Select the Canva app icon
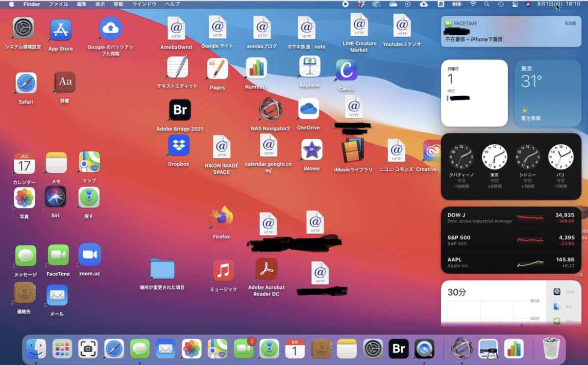Viewport: 588px width, 365px height. pos(346,71)
